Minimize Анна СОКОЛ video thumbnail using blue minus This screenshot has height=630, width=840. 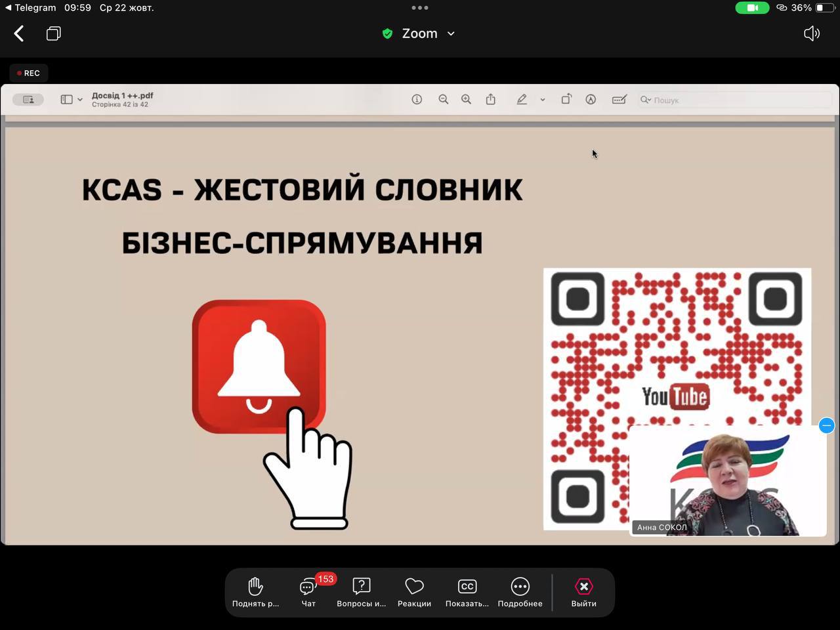coord(826,426)
